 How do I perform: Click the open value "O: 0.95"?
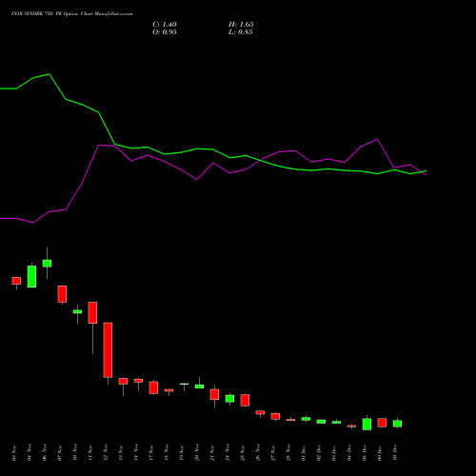[x=165, y=32]
